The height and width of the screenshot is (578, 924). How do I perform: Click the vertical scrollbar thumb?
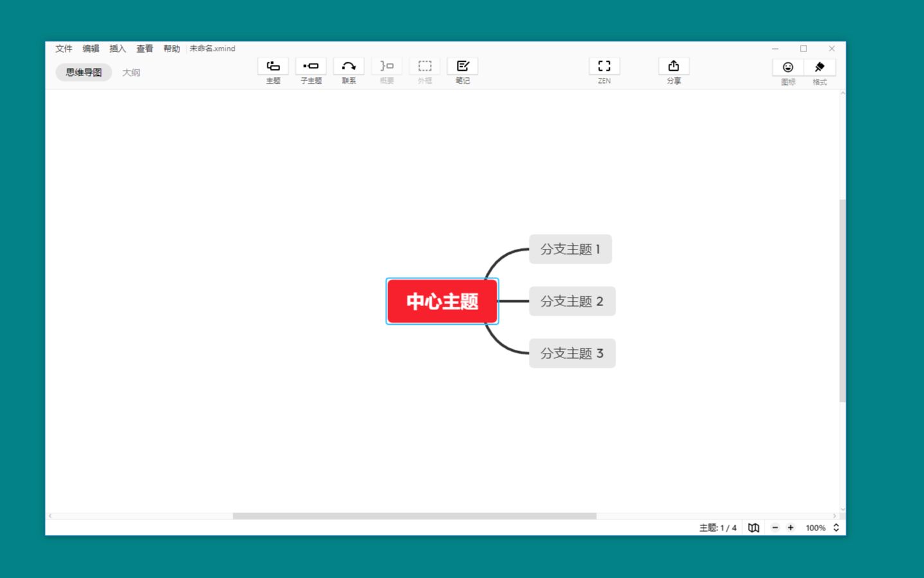(842, 301)
